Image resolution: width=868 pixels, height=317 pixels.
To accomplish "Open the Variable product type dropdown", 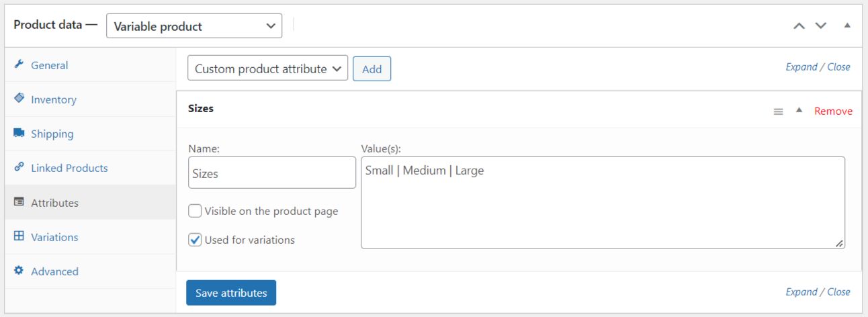I will coord(194,26).
